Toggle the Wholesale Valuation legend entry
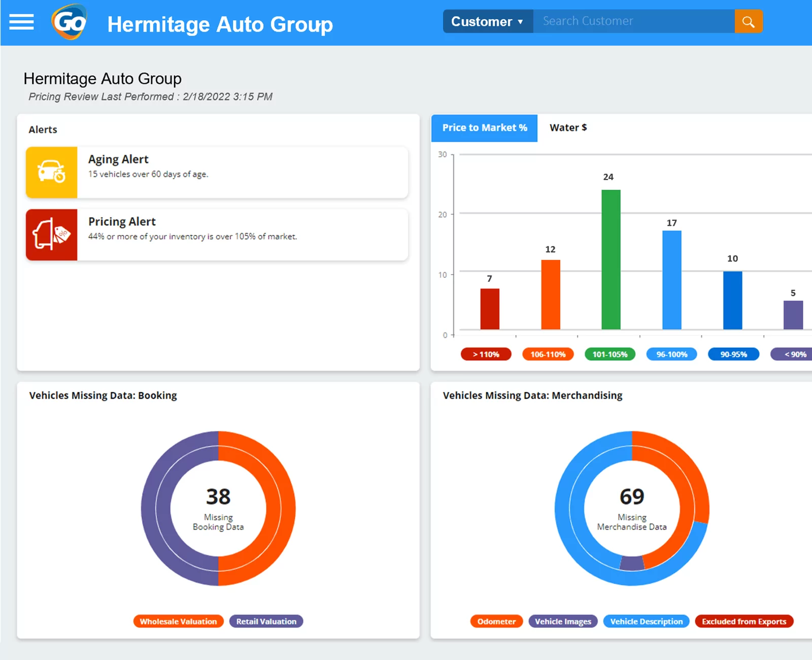The width and height of the screenshot is (812, 660). coord(178,621)
